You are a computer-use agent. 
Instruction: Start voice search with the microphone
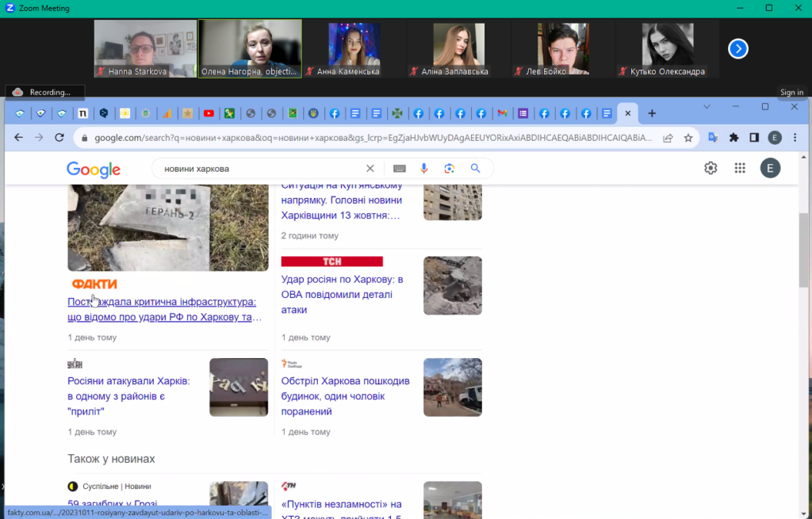[x=424, y=169]
